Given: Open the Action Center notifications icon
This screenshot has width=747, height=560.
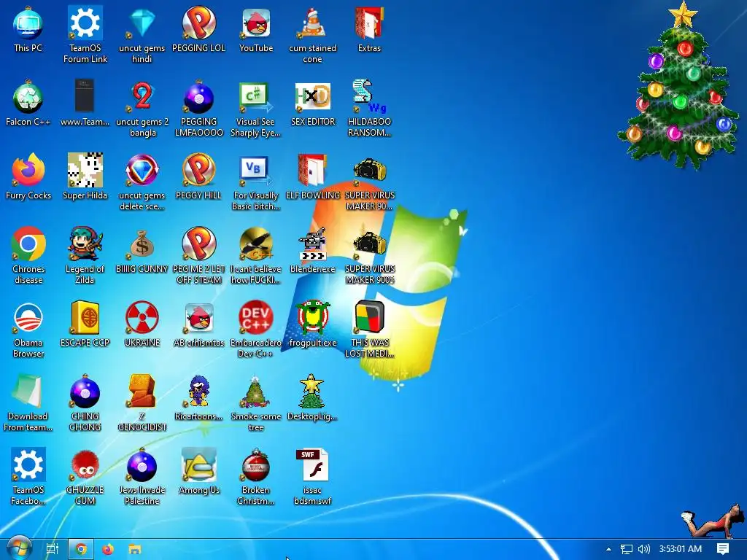Looking at the screenshot, I should (x=723, y=549).
